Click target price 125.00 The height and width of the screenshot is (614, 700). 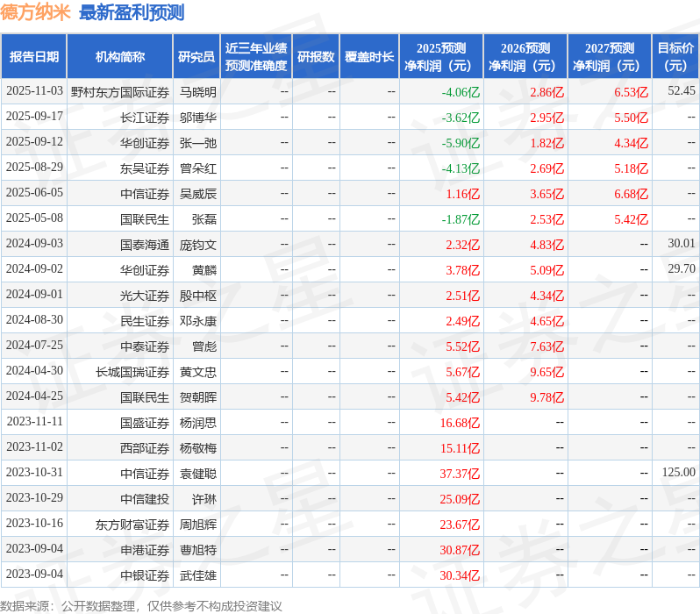pos(679,473)
